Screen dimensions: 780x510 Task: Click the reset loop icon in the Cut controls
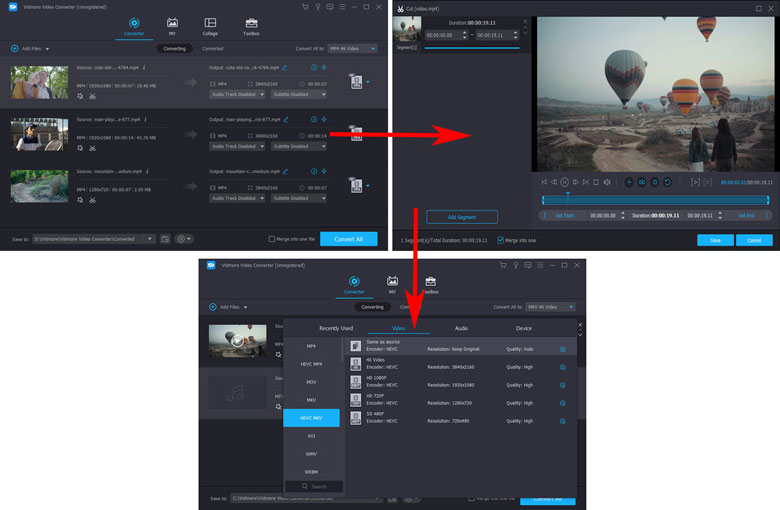tap(668, 183)
